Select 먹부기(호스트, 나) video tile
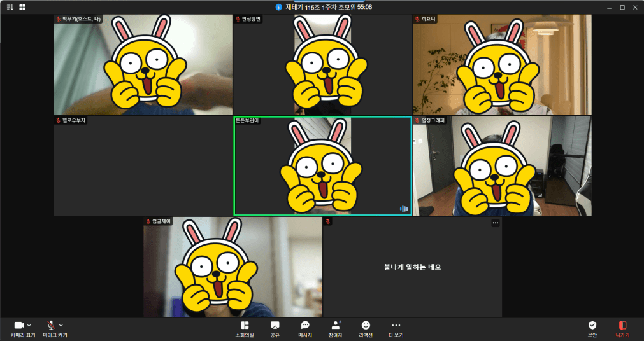The height and width of the screenshot is (341, 644). pos(143,65)
